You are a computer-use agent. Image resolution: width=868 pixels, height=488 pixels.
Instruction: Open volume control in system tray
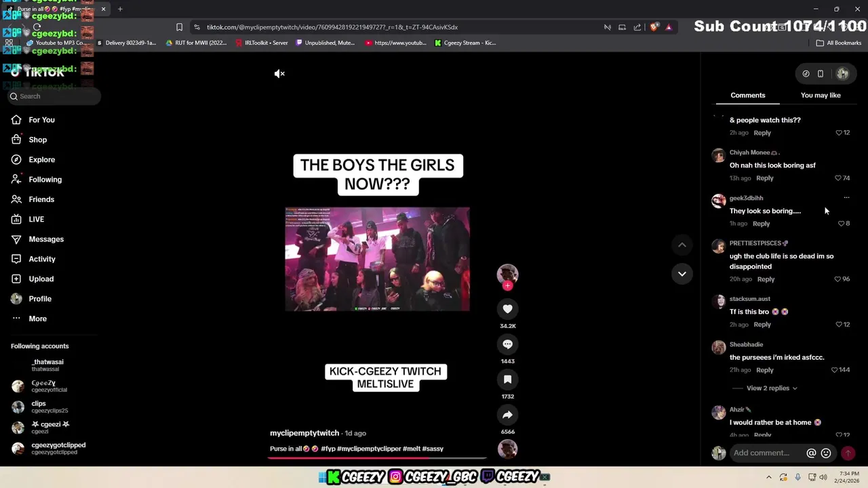823,477
